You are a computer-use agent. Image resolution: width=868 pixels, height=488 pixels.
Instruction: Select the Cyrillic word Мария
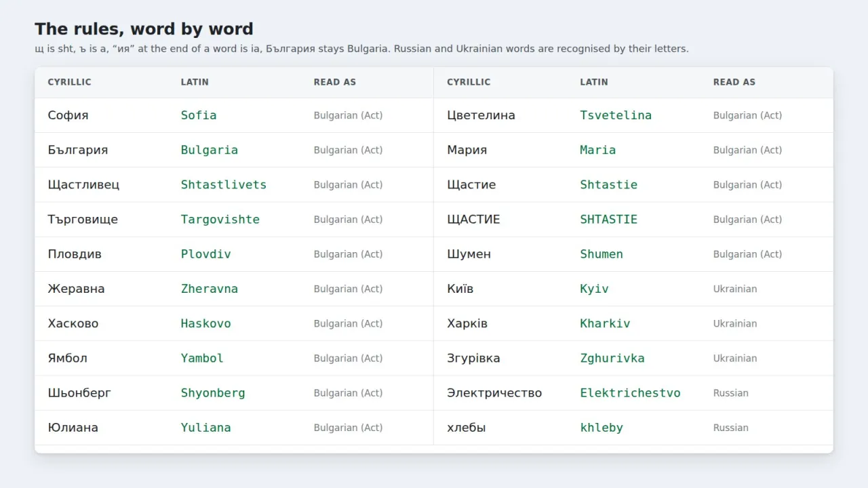click(x=467, y=150)
